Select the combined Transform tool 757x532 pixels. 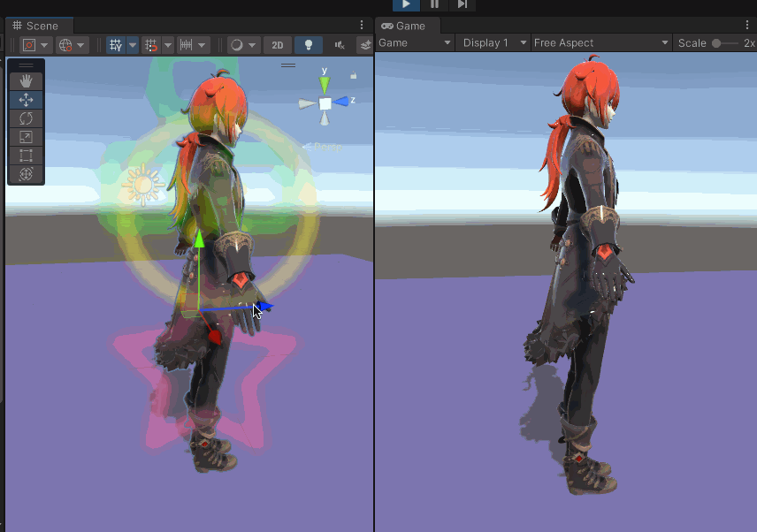[26, 174]
